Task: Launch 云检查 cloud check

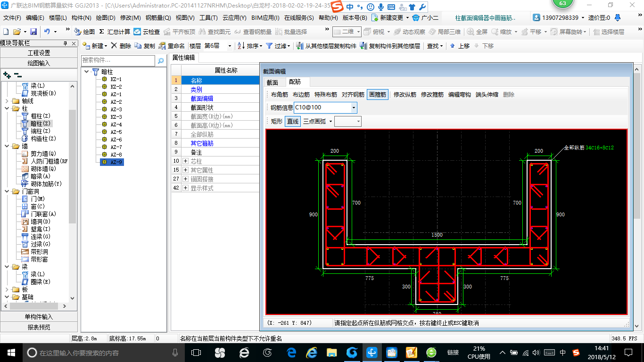Action: [x=147, y=32]
